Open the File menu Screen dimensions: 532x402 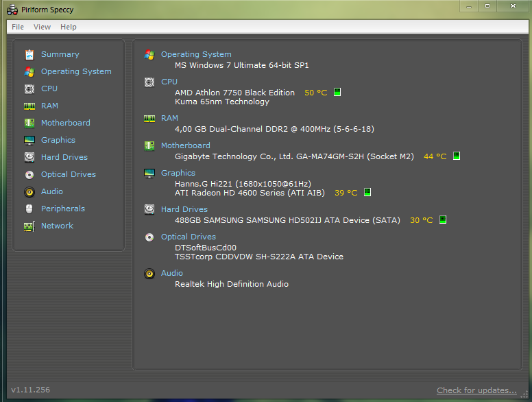click(x=18, y=27)
